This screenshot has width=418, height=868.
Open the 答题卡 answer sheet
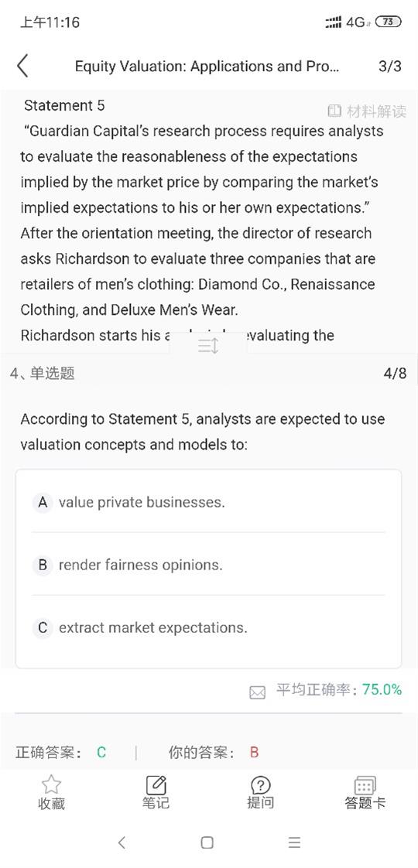pyautogui.click(x=365, y=792)
